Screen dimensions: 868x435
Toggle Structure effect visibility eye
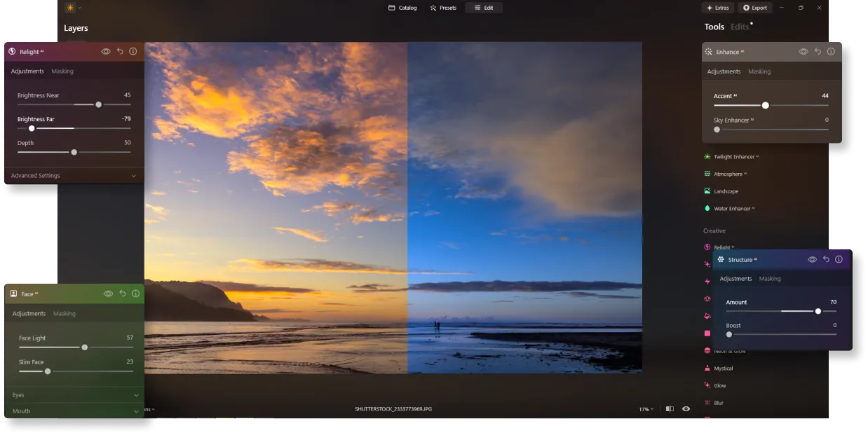click(x=812, y=259)
